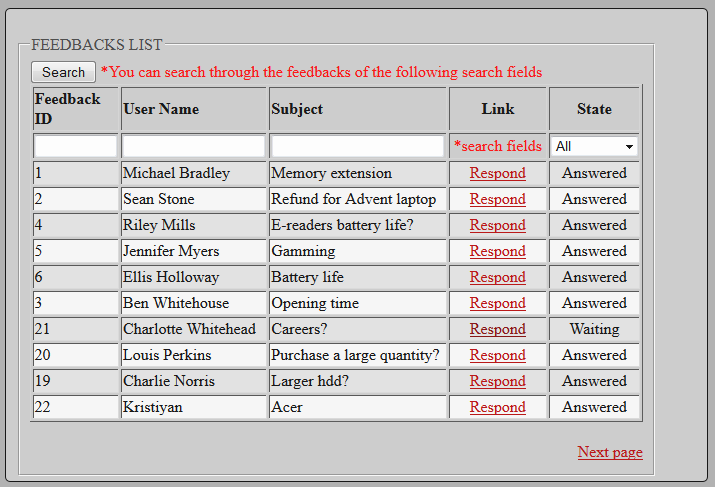Click the Feedback ID search field

[76, 146]
